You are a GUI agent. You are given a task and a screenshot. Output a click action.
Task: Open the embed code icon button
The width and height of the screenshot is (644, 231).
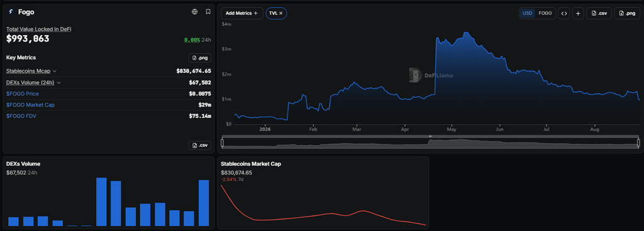point(564,14)
